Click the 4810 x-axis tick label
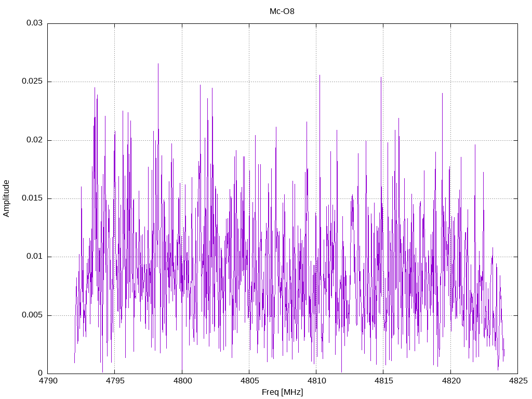The width and height of the screenshot is (532, 399). point(316,381)
